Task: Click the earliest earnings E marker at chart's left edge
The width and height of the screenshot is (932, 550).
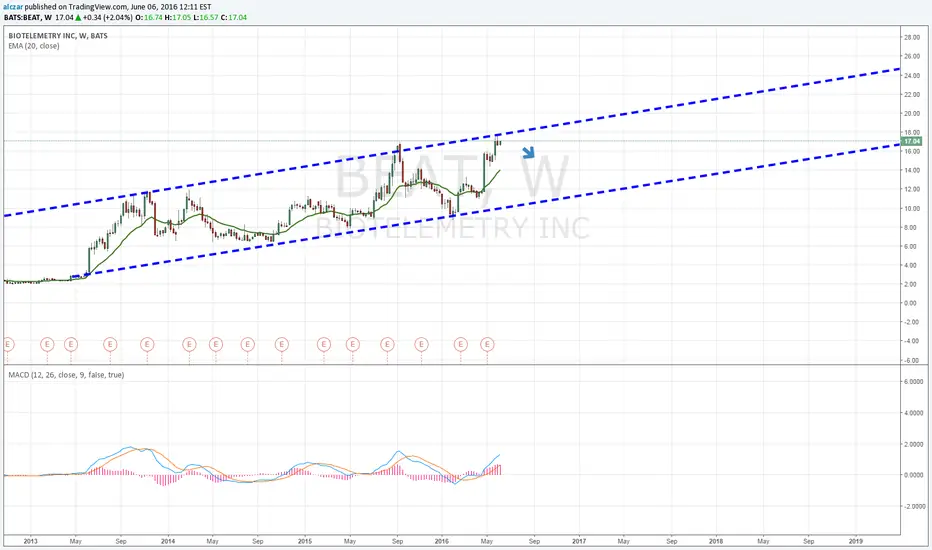Action: (8, 344)
